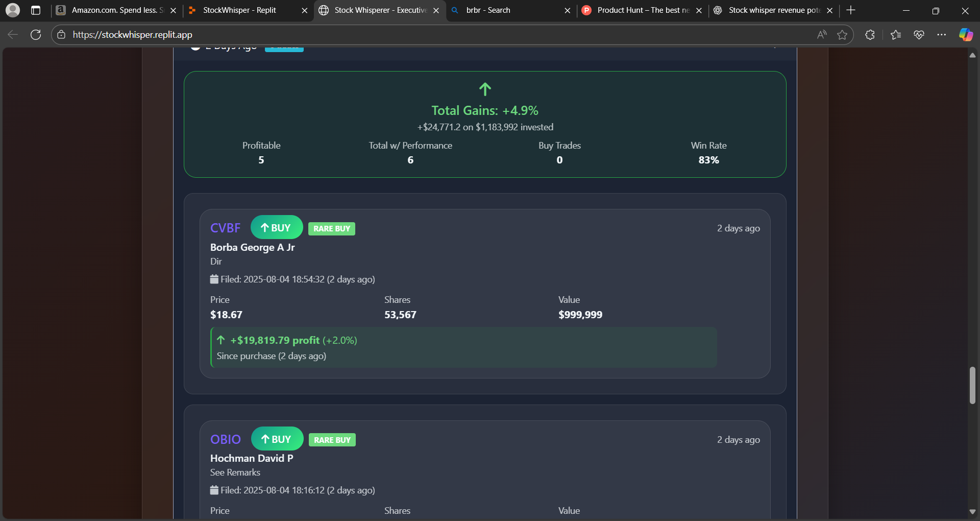Click the +$19,819.79 profit text

275,340
